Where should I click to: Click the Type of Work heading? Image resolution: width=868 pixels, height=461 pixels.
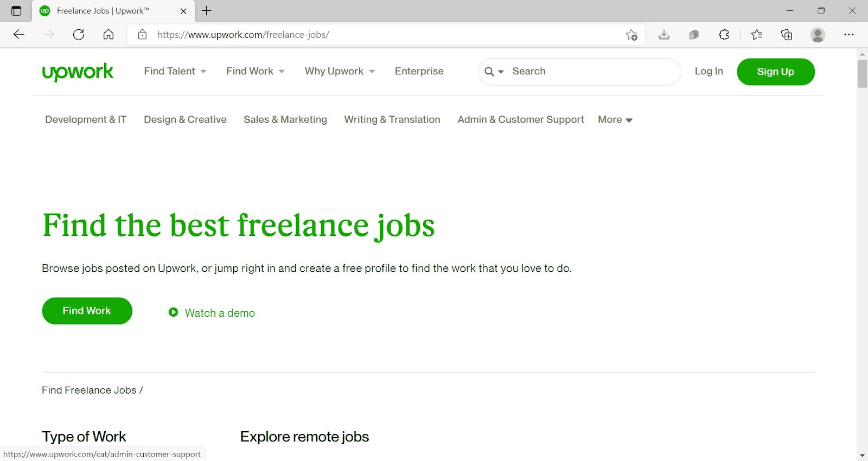point(84,437)
